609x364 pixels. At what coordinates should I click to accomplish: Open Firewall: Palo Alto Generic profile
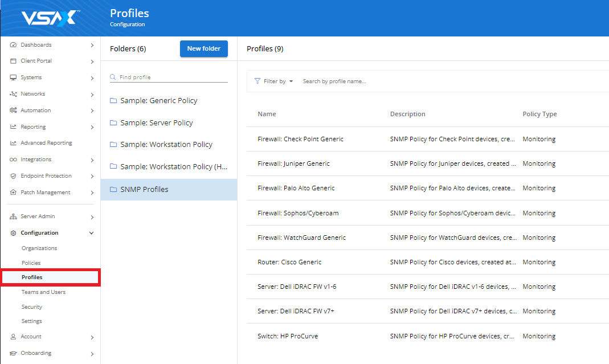(296, 188)
